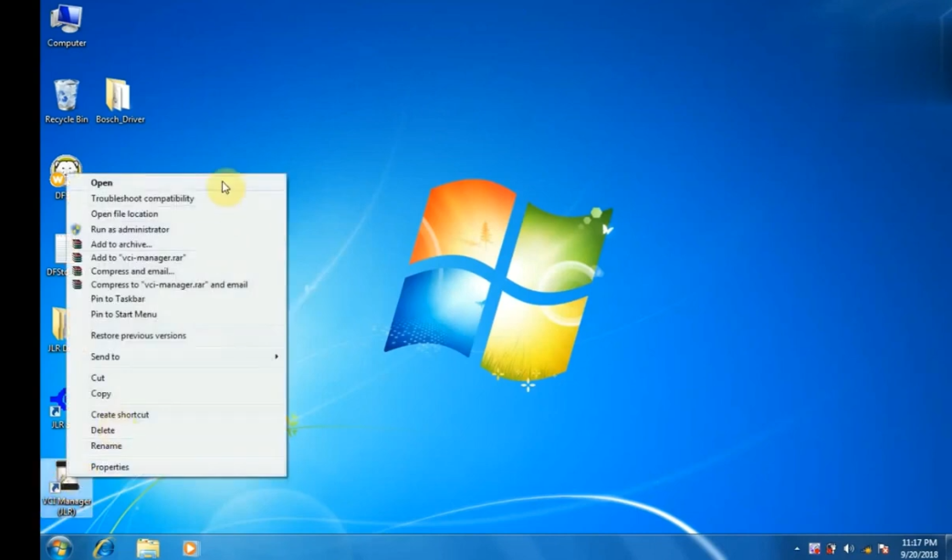Click the Action Center flag icon
The height and width of the screenshot is (560, 952).
pos(884,549)
